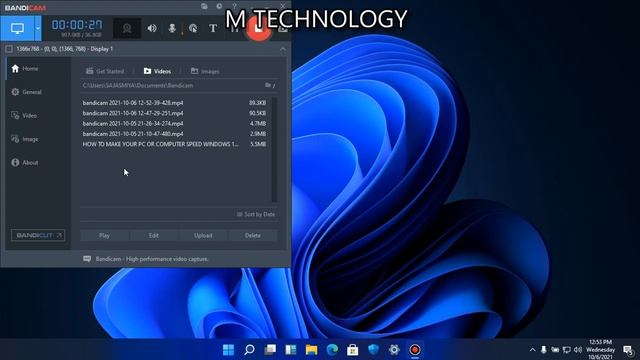Click the microphone icon in the system tray
This screenshot has width=640, height=360.
pyautogui.click(x=544, y=350)
